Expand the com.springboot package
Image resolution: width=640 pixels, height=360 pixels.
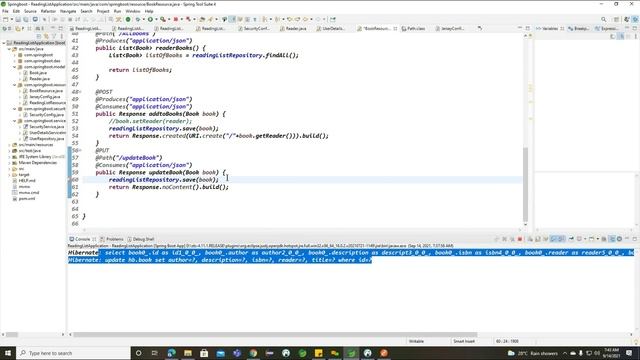pos(14,55)
